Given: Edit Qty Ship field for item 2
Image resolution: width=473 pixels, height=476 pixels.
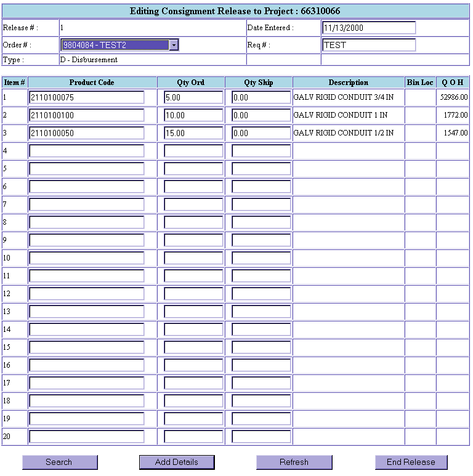Looking at the screenshot, I should click(x=261, y=115).
